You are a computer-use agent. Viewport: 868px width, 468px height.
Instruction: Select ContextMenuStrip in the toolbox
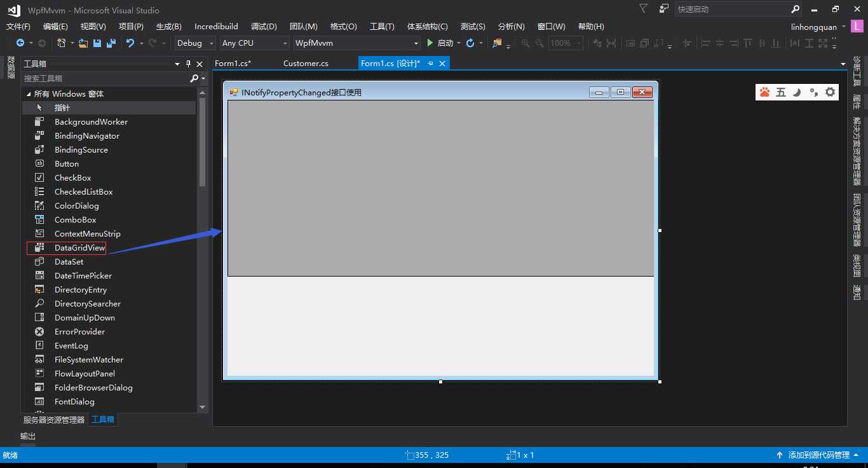pos(109,234)
